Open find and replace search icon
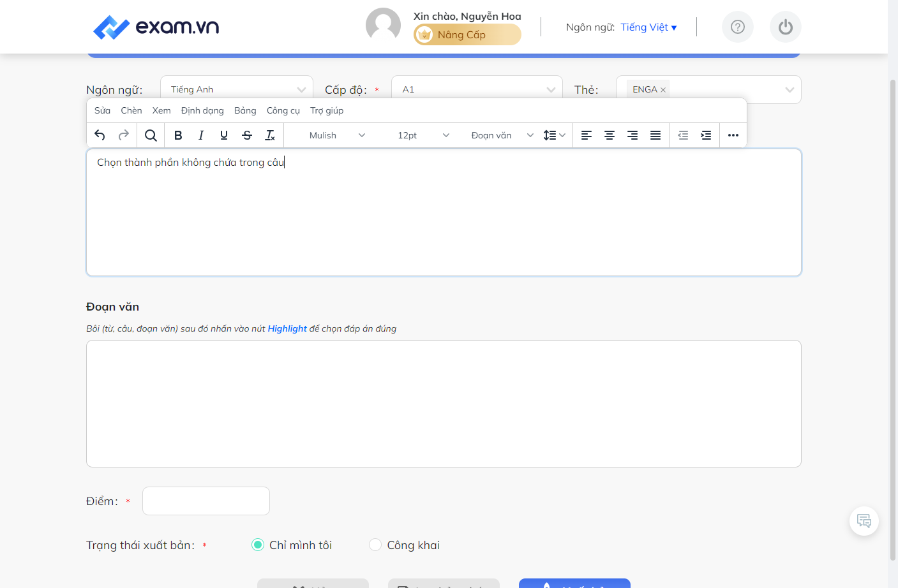898x588 pixels. tap(151, 135)
